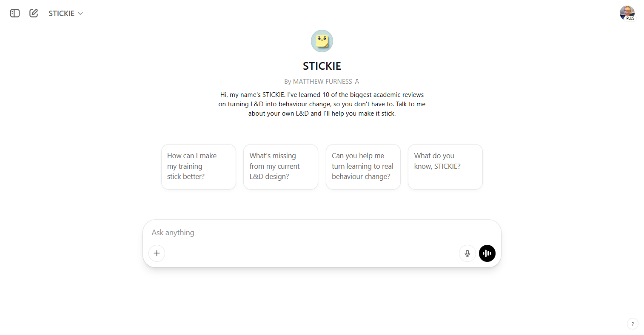
Task: Open the user profile avatar menu
Action: (x=627, y=13)
